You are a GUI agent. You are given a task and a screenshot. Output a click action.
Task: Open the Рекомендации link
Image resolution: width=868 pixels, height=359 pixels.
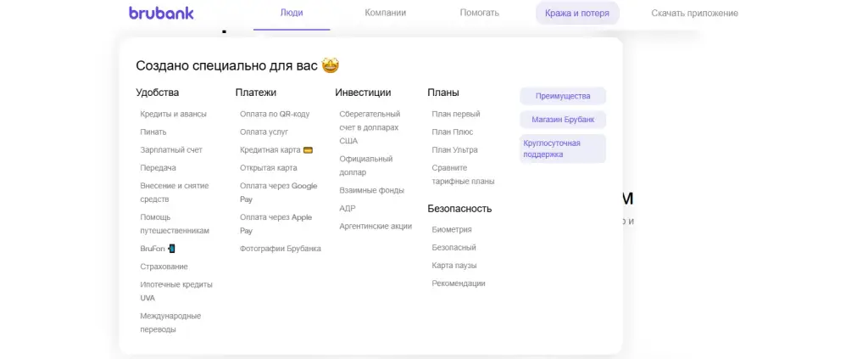pyautogui.click(x=459, y=283)
